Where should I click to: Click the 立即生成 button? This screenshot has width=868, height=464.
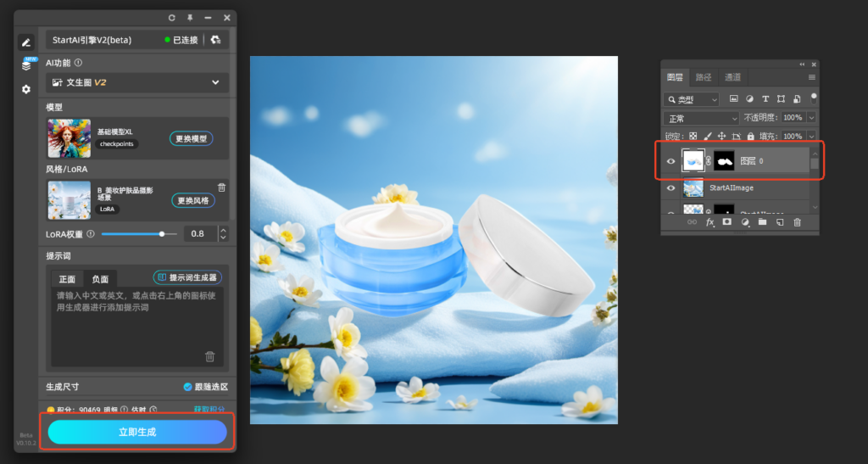[x=137, y=432]
